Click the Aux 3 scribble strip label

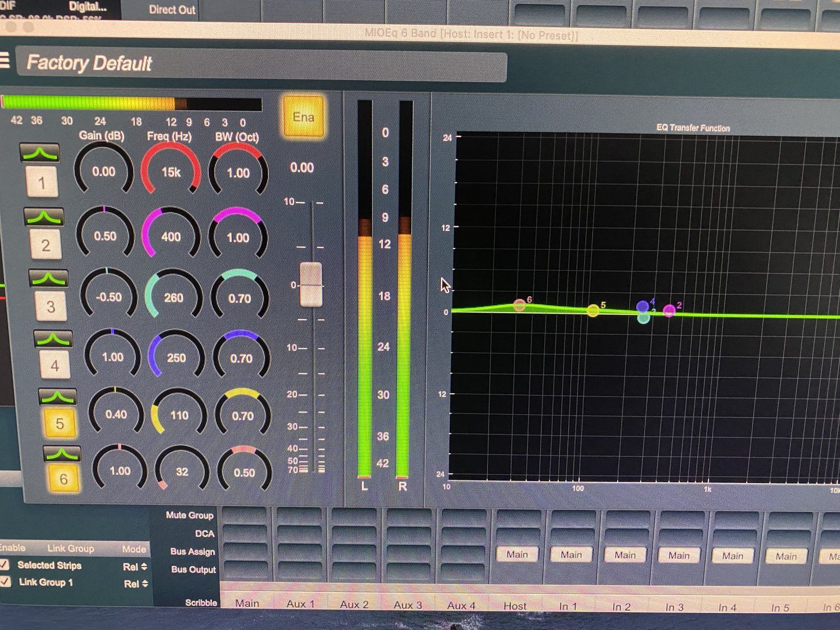pos(408,605)
